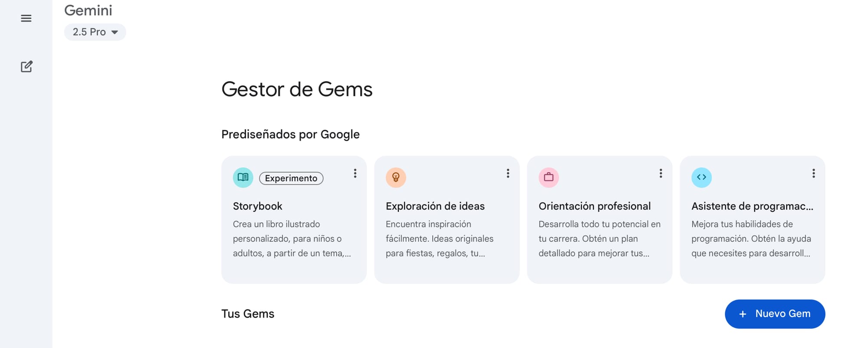Open the Orientación profesional gem card
868x348 pixels.
click(x=599, y=220)
